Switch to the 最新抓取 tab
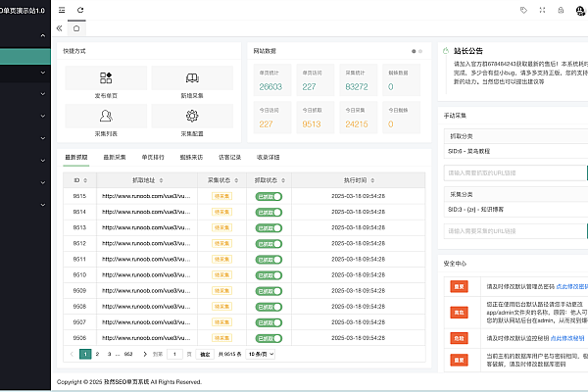This screenshot has width=588, height=392. pyautogui.click(x=76, y=157)
